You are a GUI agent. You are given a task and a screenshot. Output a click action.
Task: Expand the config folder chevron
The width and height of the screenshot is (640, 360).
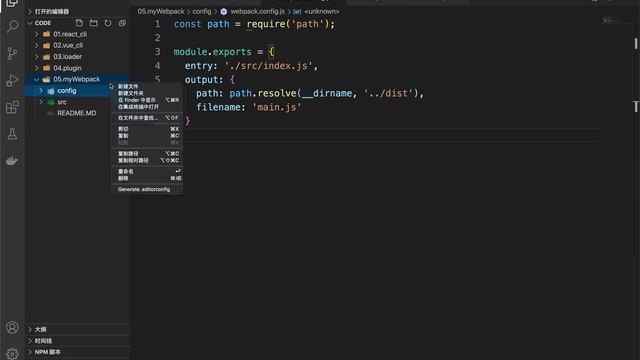pyautogui.click(x=41, y=91)
